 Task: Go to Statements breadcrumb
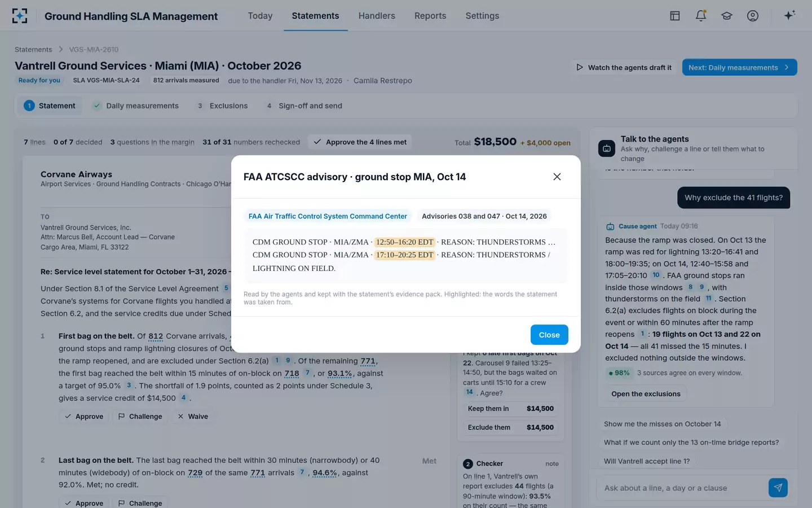(33, 50)
